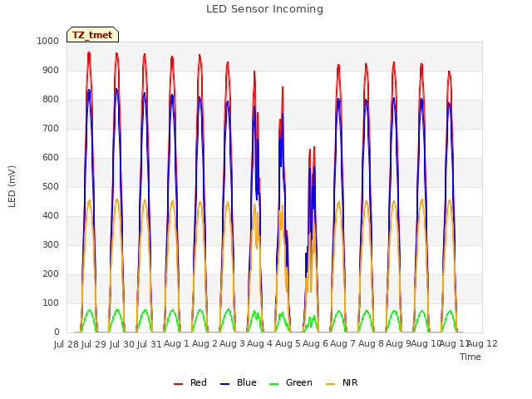
Task: Click the Aug 12 x-axis date label
Action: click(482, 344)
